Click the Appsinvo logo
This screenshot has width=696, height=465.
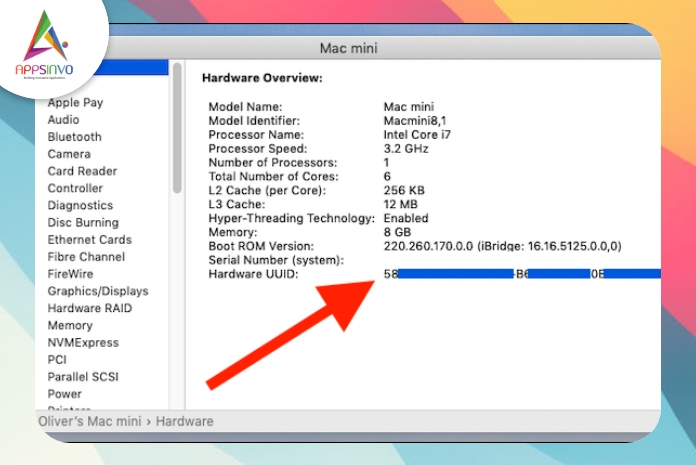pos(44,45)
